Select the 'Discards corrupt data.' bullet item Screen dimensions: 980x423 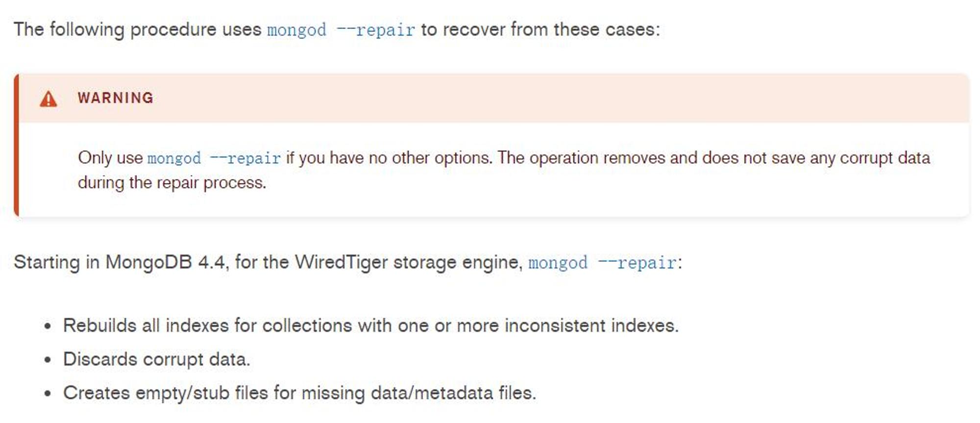click(x=157, y=359)
